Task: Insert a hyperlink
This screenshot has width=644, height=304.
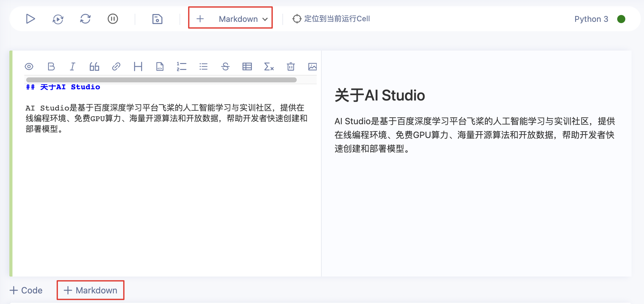Action: (x=116, y=66)
